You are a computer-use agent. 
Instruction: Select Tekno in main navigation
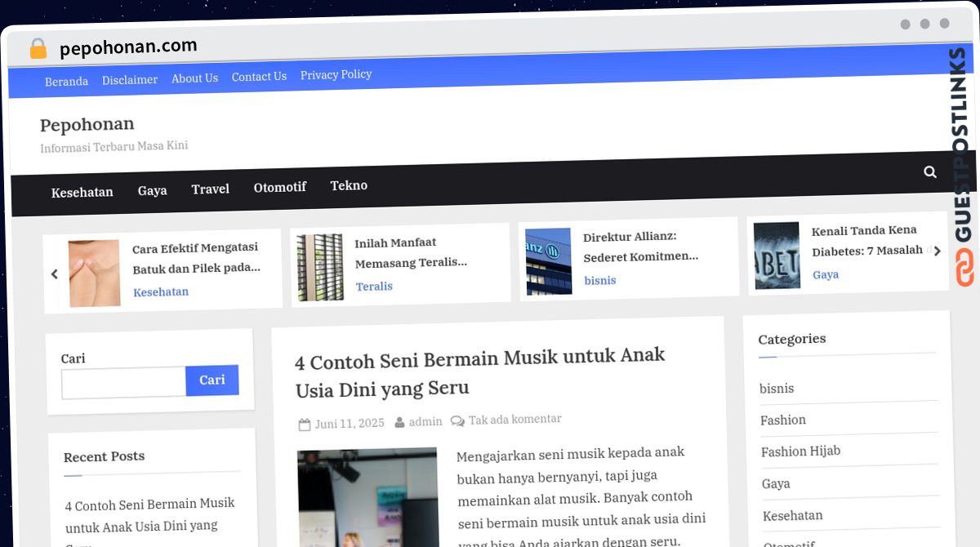[x=349, y=185]
